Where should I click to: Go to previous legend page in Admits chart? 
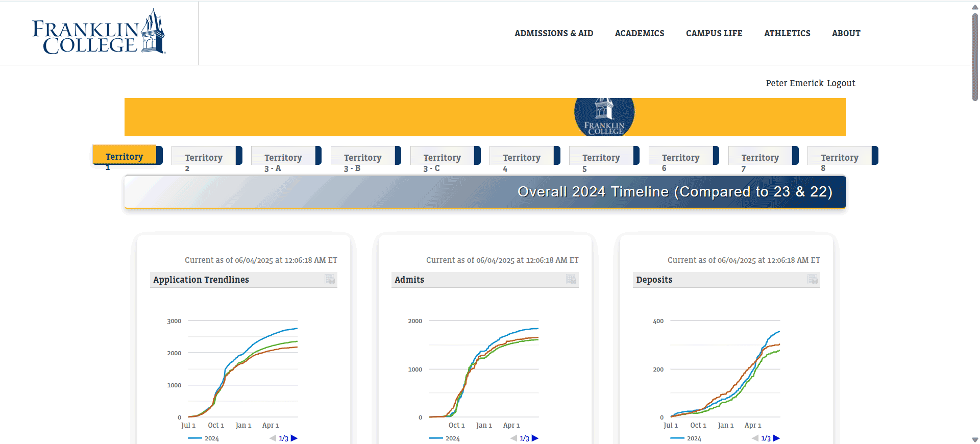click(x=514, y=438)
